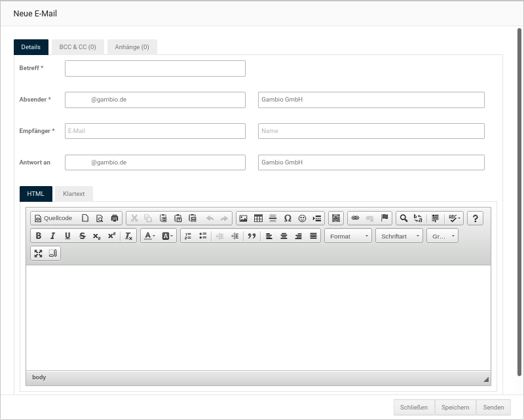Click the Quellcode source button
Image resolution: width=524 pixels, height=420 pixels.
[x=53, y=218]
